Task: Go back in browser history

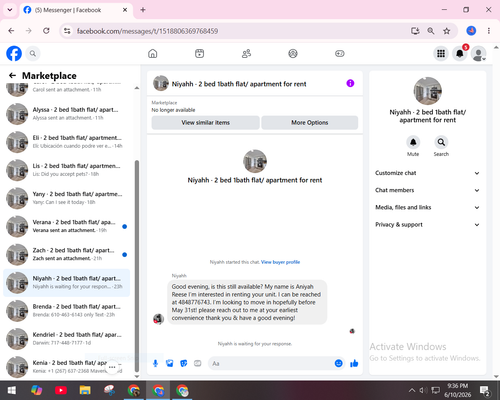Action: point(11,31)
